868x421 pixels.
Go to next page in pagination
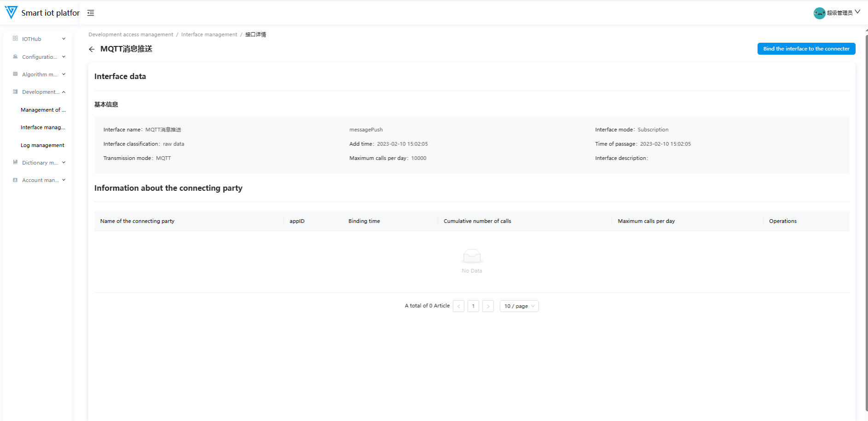(x=488, y=306)
